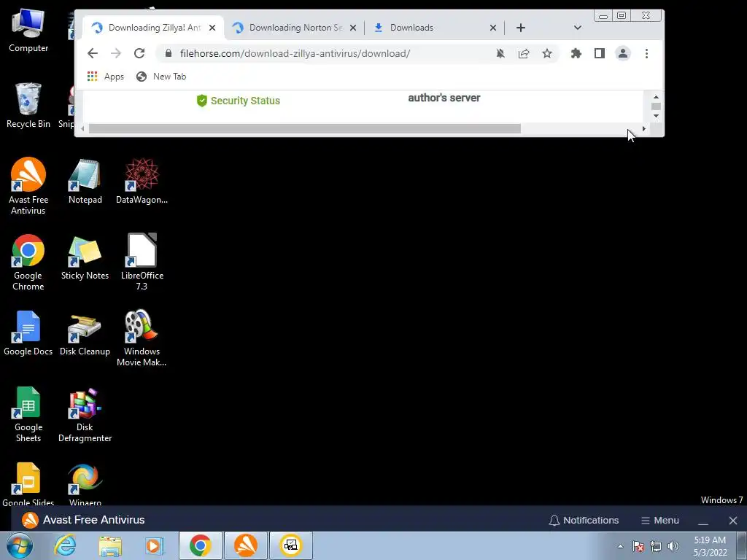
Task: Click the page's vertical scroll up arrow
Action: [x=656, y=97]
